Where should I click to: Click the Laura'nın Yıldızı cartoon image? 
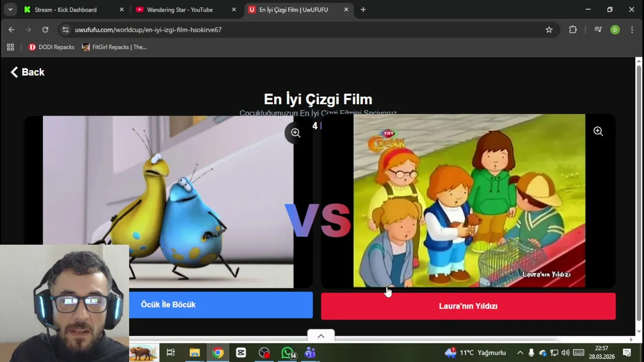(469, 201)
